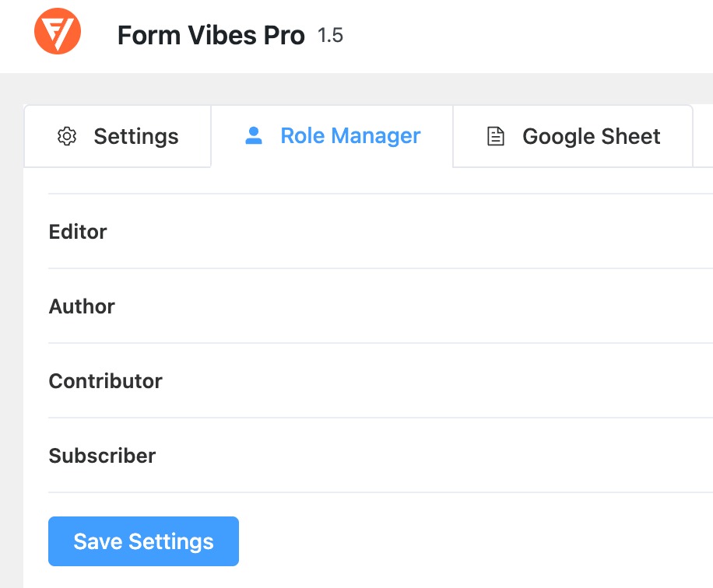Expand the Author role section
Image resolution: width=713 pixels, height=588 pixels.
tap(82, 306)
